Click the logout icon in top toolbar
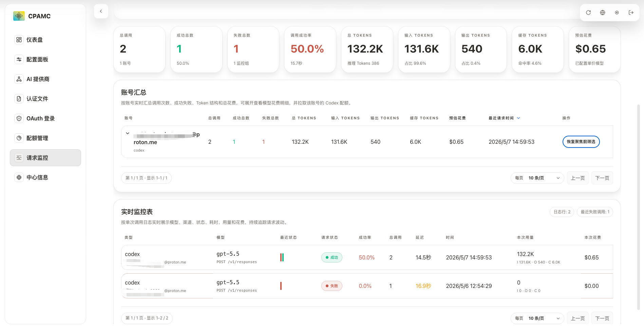 click(x=631, y=13)
